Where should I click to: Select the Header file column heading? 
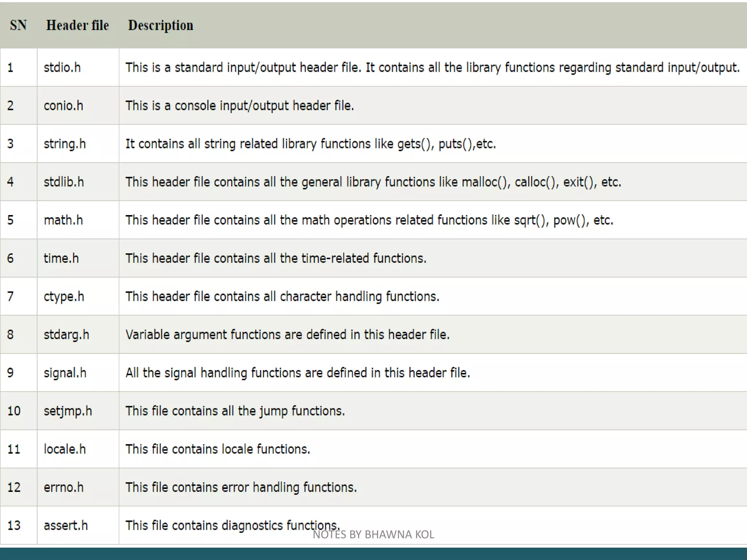coord(77,25)
